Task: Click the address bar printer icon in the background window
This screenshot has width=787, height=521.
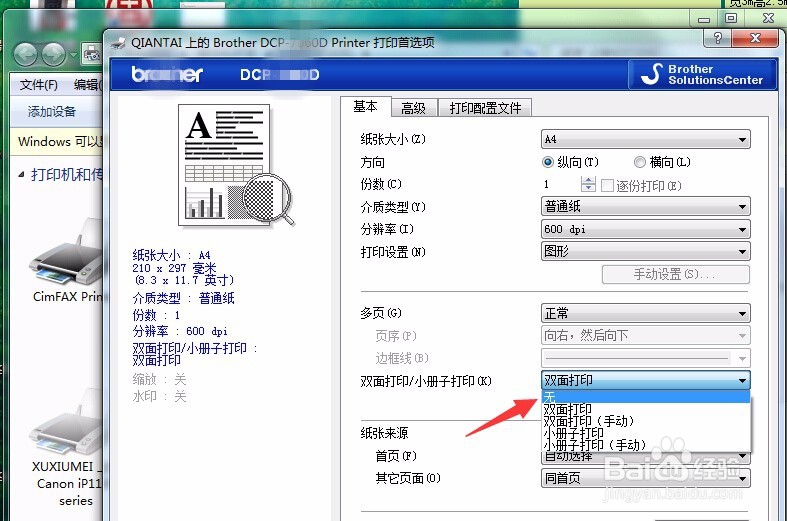Action: [x=92, y=54]
